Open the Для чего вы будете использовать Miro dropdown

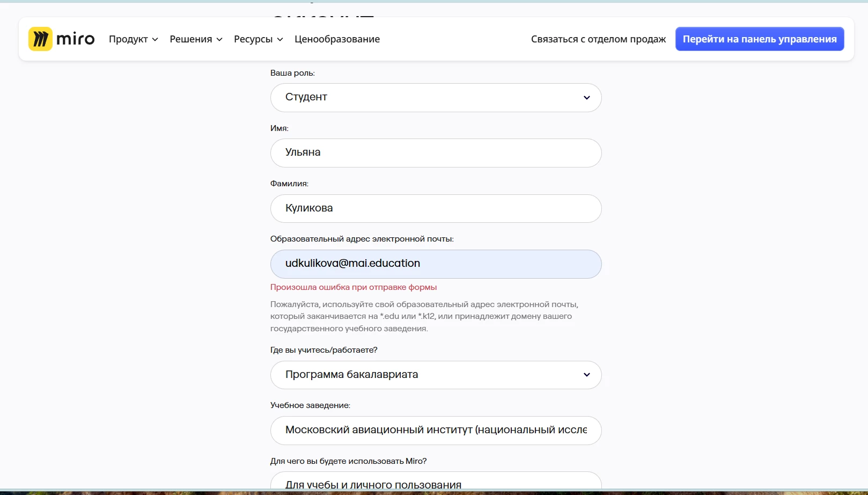pos(436,481)
